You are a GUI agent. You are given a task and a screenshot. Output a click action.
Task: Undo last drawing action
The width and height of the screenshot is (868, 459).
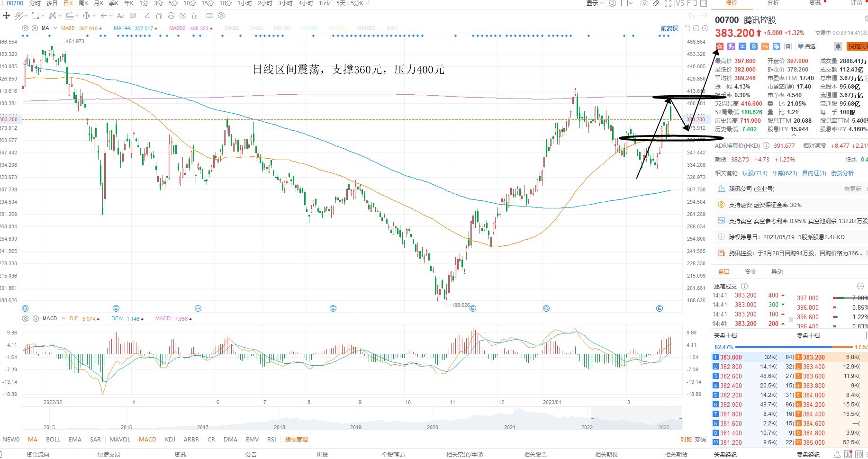point(691,16)
